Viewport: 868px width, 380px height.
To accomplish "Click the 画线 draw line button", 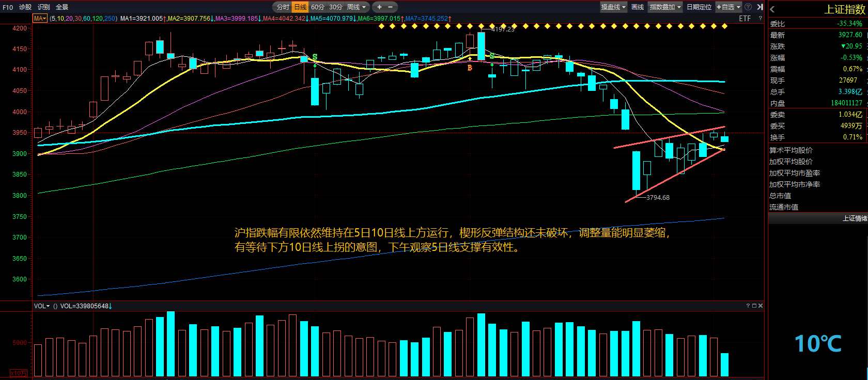I will pos(638,7).
